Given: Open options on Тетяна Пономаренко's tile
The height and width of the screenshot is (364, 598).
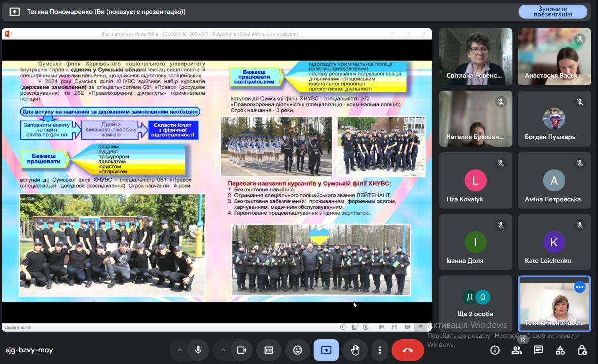Looking at the screenshot, I should tap(579, 287).
